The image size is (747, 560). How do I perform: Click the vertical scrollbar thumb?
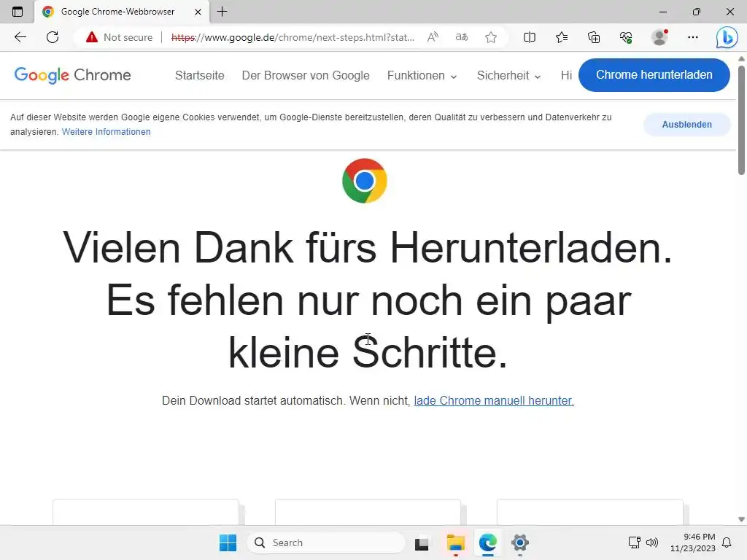coord(741,120)
